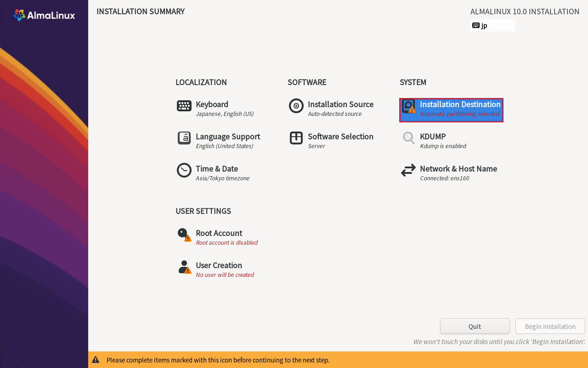Select the Installation Source title

click(340, 104)
